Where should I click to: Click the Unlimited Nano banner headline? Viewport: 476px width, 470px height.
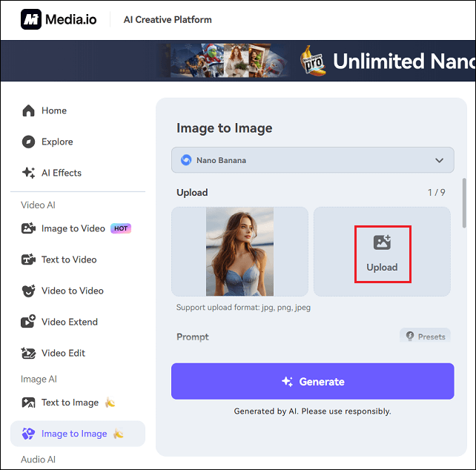click(x=404, y=61)
